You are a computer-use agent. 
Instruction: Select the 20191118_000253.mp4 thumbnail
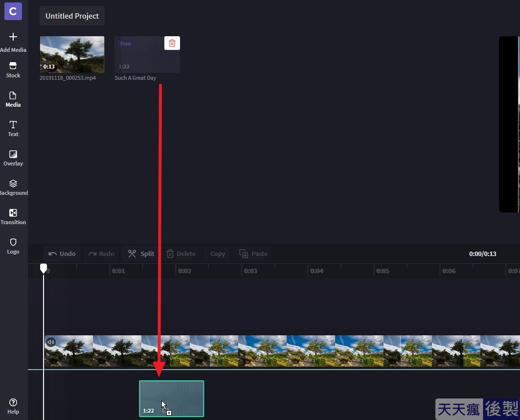(x=72, y=54)
